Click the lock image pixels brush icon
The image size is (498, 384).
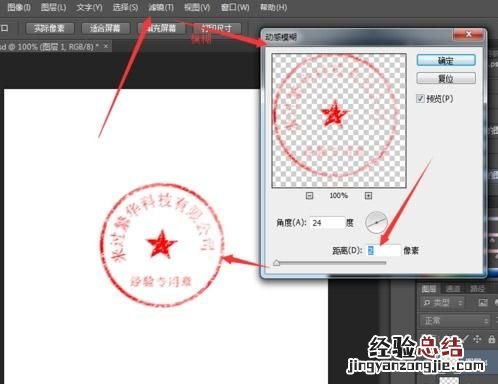click(466, 339)
